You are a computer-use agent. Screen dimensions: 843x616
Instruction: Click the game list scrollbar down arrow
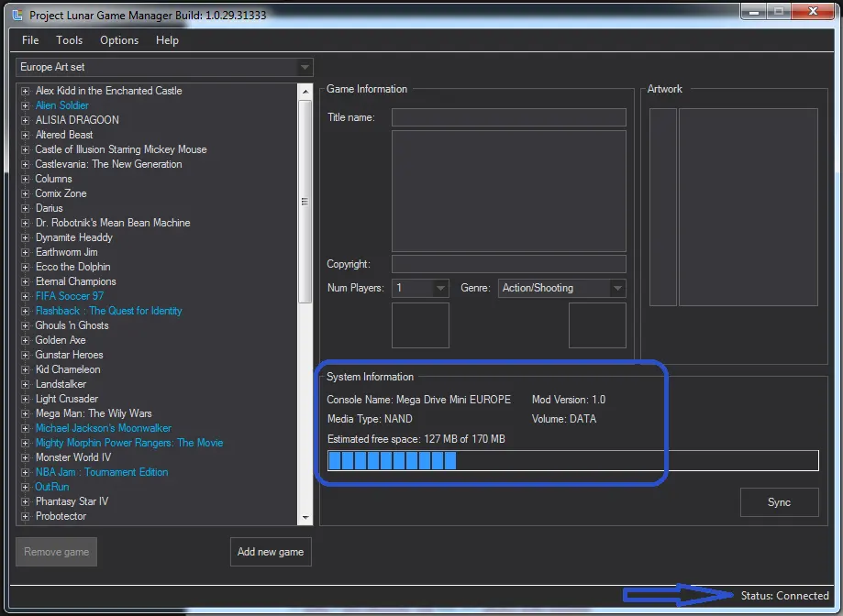[x=305, y=518]
